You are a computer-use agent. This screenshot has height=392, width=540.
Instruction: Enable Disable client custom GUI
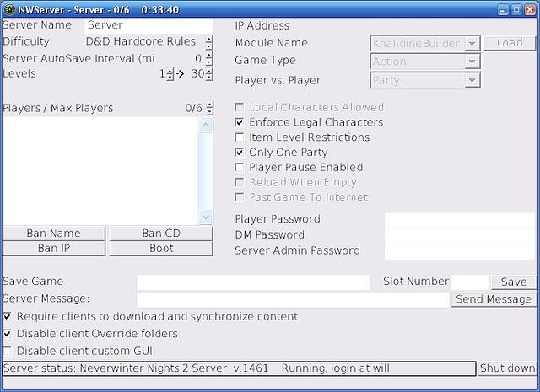8,351
